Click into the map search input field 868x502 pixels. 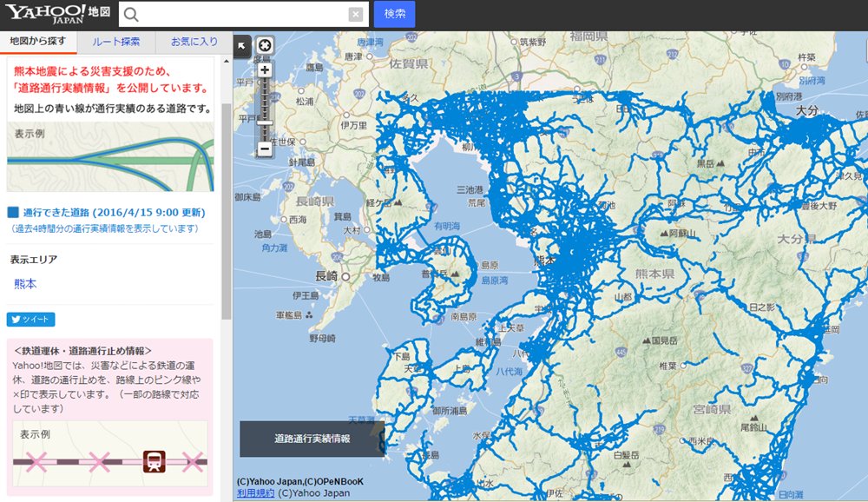tap(244, 15)
